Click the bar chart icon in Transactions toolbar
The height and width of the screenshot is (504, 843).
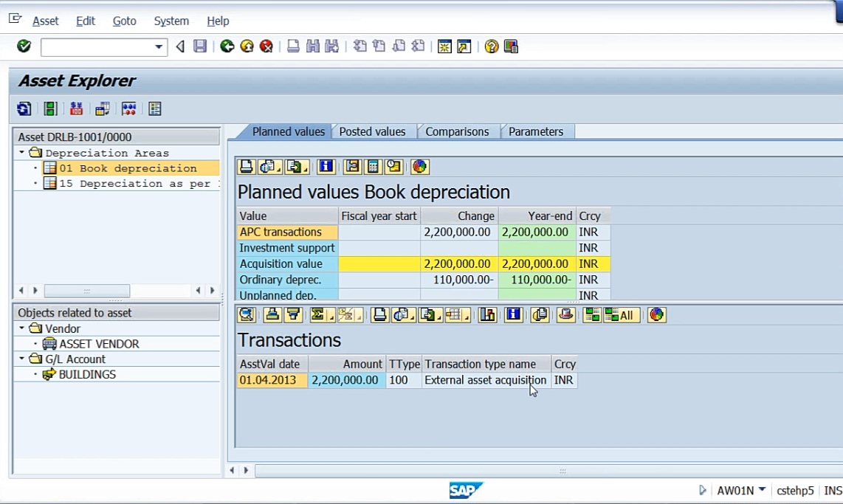487,315
